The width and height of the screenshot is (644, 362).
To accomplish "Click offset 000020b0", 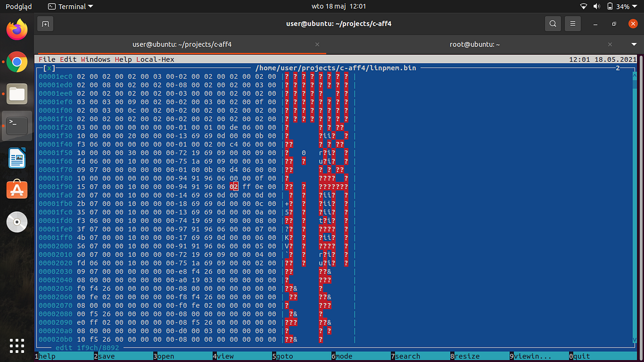I will (x=55, y=338).
